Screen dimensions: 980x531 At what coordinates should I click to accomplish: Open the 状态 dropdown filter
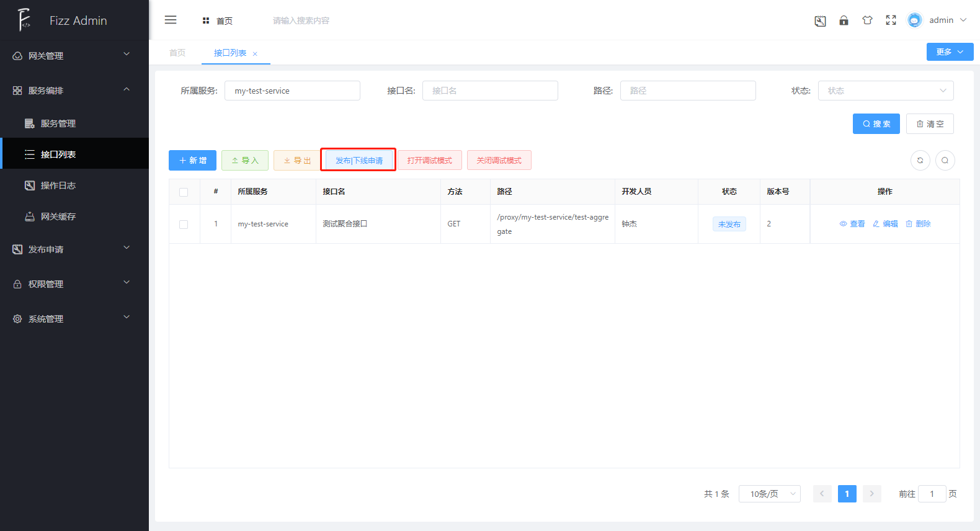click(x=885, y=91)
